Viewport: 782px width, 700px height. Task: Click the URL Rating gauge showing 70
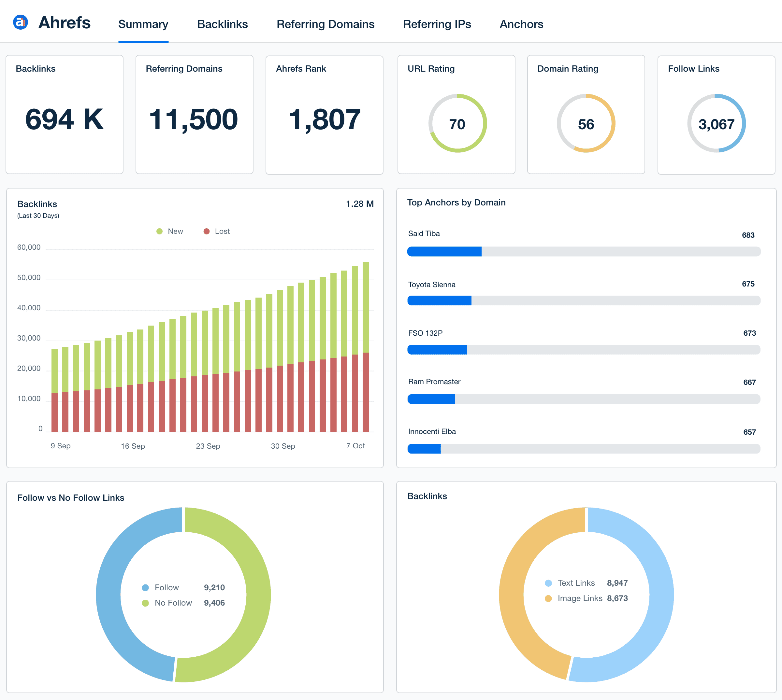[x=456, y=123]
